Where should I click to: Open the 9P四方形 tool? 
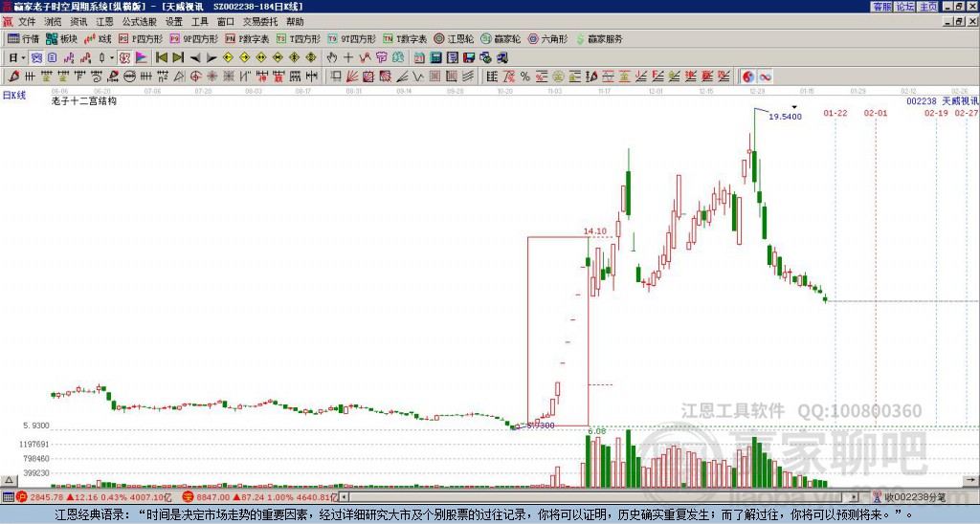(193, 38)
